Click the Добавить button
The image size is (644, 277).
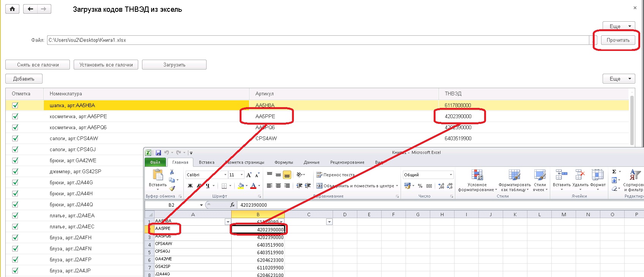pos(24,79)
